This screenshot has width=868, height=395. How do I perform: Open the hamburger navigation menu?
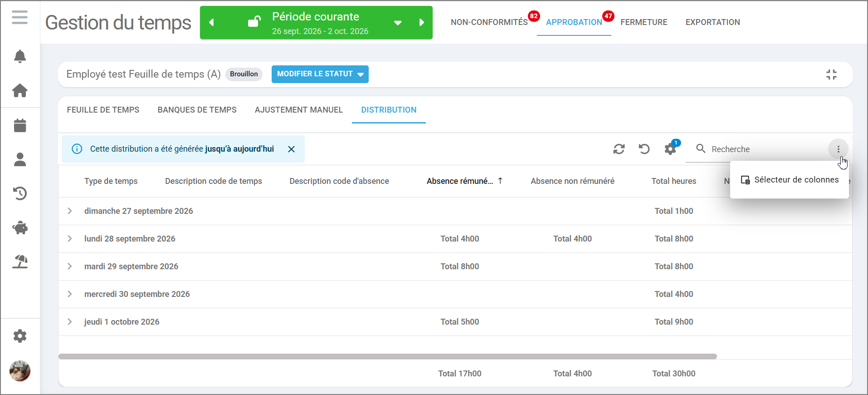(x=20, y=18)
